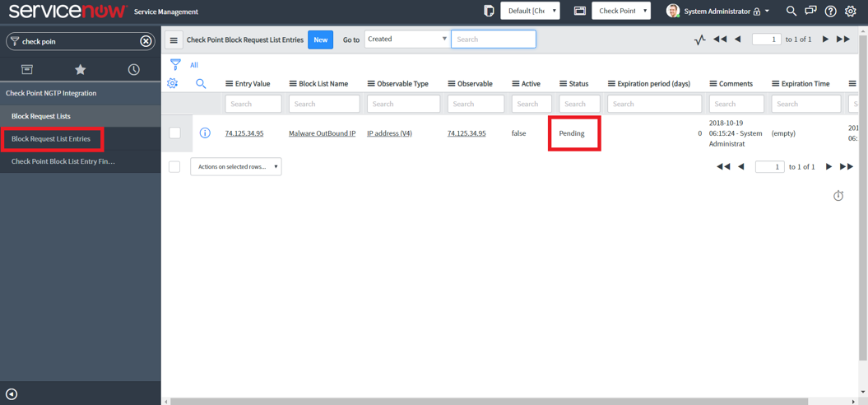Open list context hamburger menu
This screenshot has width=868, height=405.
(174, 40)
